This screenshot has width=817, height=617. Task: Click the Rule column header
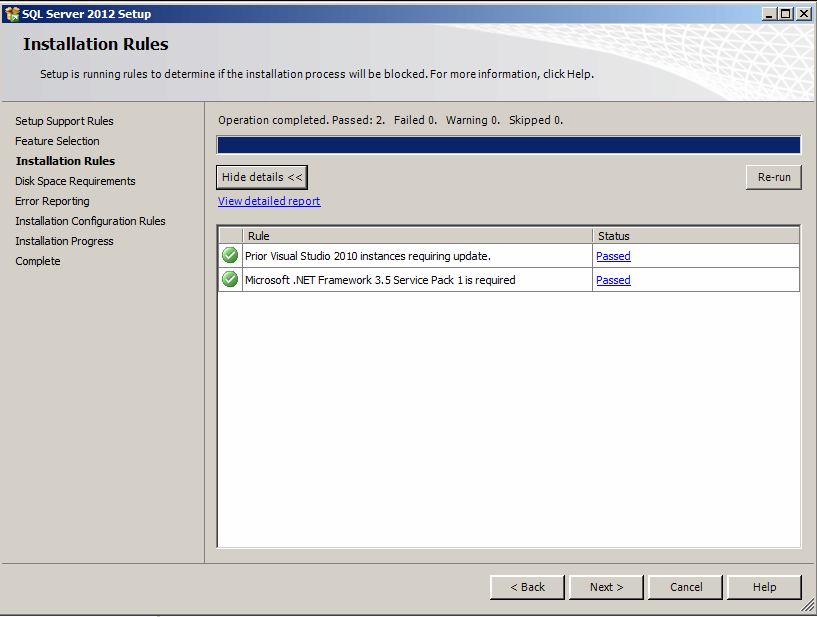point(417,236)
